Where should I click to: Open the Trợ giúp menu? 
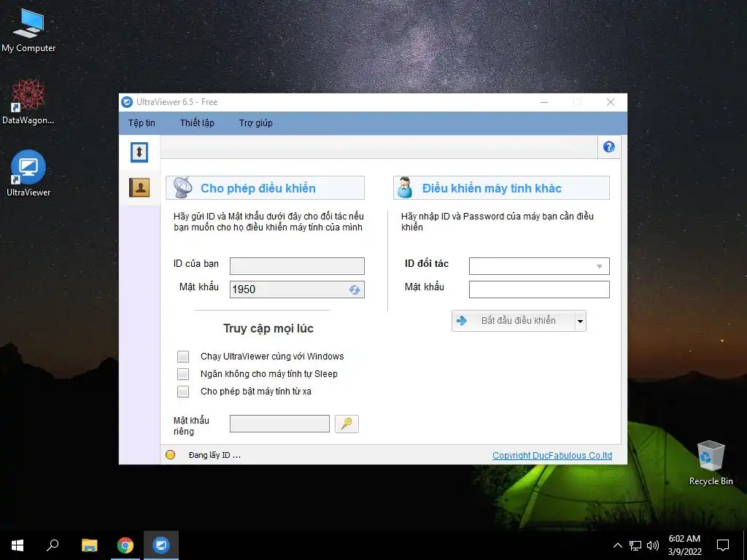tap(256, 122)
